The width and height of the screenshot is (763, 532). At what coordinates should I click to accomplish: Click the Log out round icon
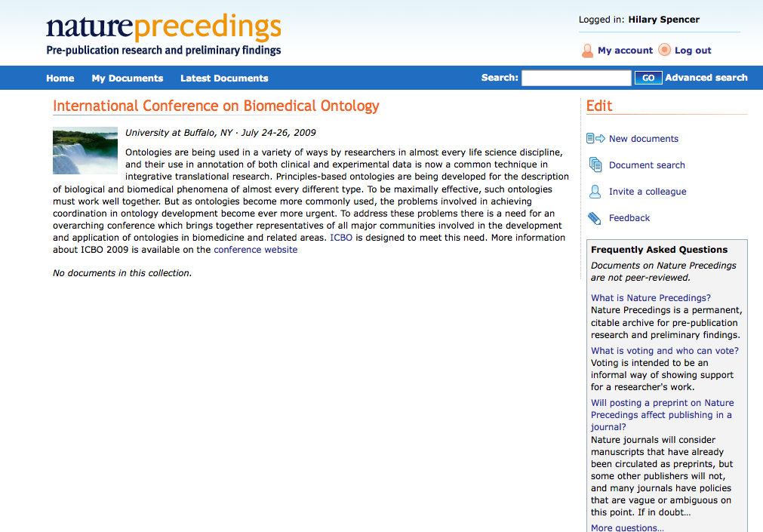[664, 50]
